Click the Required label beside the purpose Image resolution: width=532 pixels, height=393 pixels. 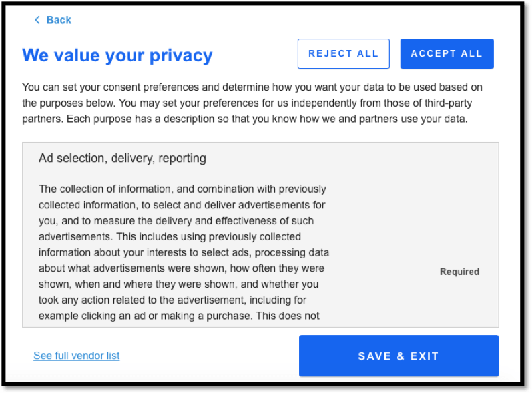coord(459,272)
